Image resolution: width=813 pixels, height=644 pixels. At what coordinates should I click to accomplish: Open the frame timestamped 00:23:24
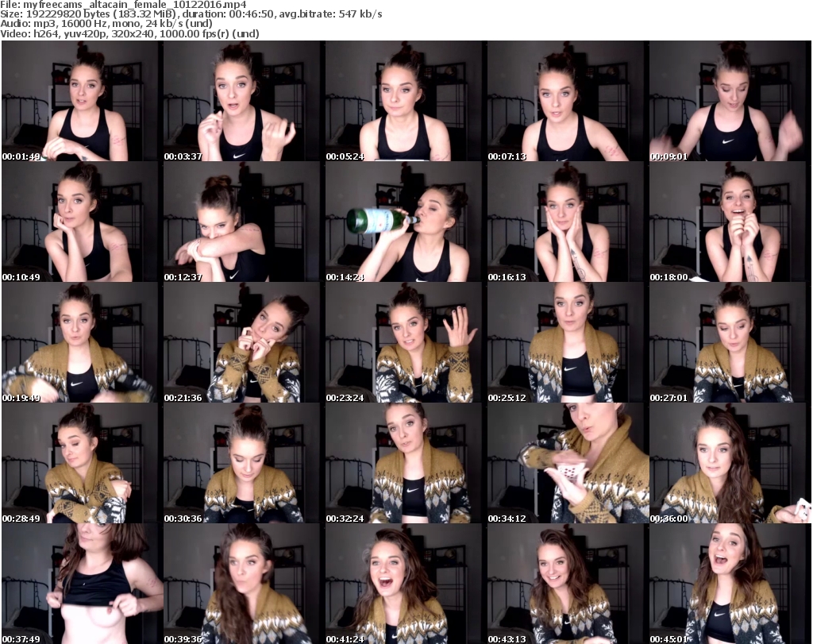tap(405, 343)
